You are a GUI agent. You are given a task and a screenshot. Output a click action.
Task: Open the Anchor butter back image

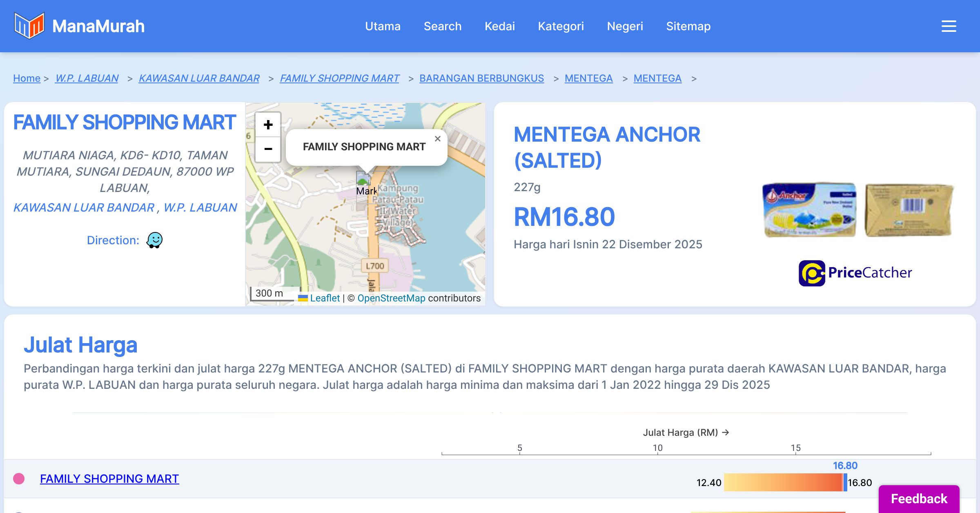909,210
